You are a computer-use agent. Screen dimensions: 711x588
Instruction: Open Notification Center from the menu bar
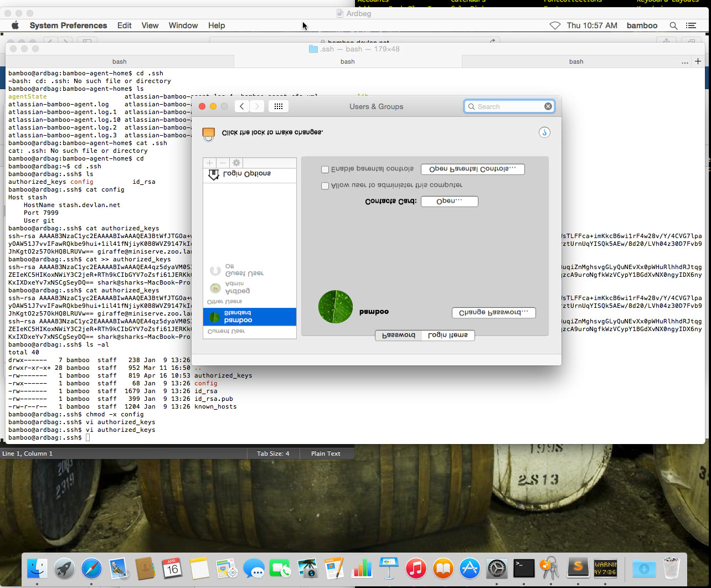click(x=691, y=25)
